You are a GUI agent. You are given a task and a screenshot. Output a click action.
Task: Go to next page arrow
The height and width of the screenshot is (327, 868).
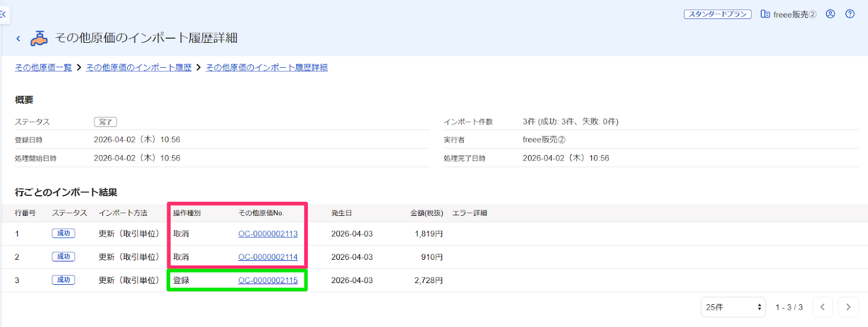click(848, 307)
